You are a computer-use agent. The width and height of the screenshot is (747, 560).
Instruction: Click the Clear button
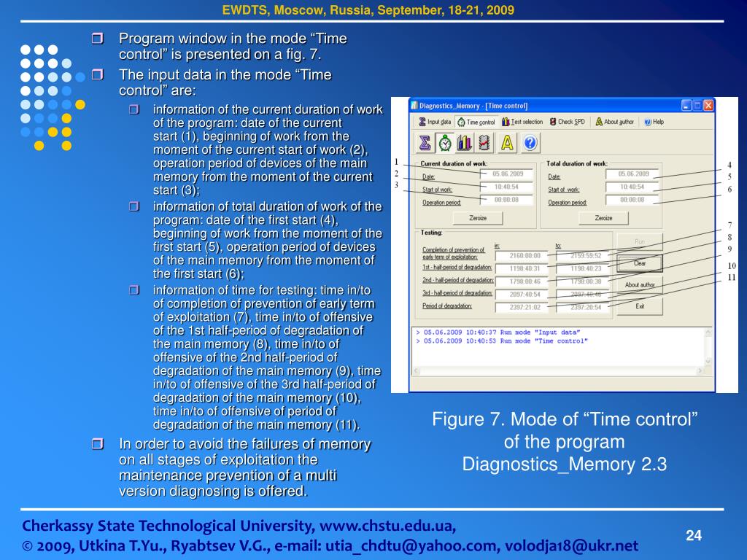pyautogui.click(x=640, y=262)
